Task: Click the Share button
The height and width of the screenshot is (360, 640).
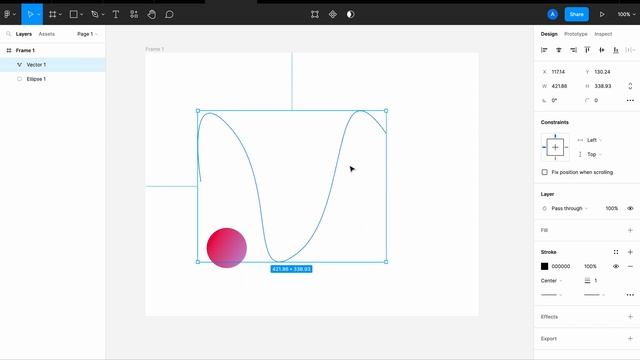Action: tap(576, 14)
